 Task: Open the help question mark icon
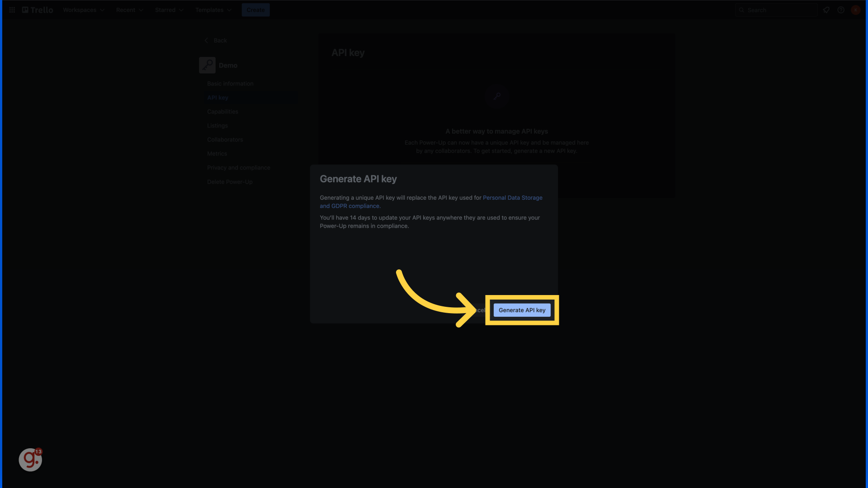(841, 9)
